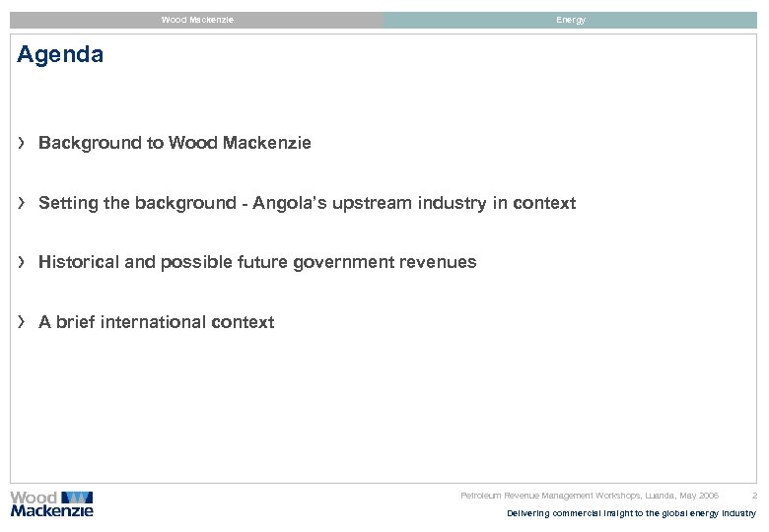Select 'Historical and possible future government revenues' item
The image size is (769, 532).
(x=257, y=263)
